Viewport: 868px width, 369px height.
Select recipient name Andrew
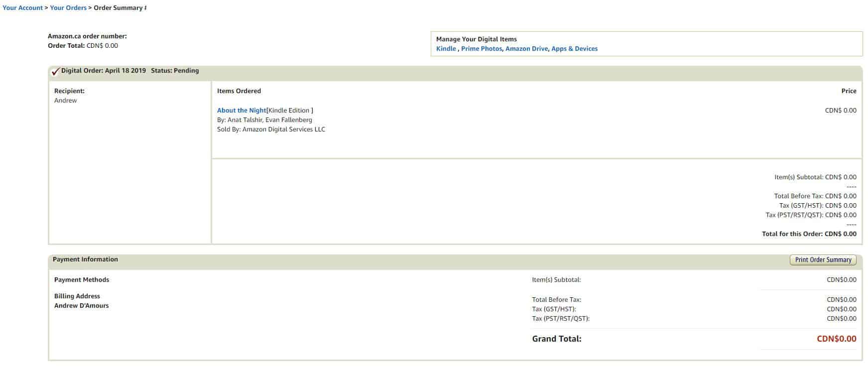click(66, 101)
